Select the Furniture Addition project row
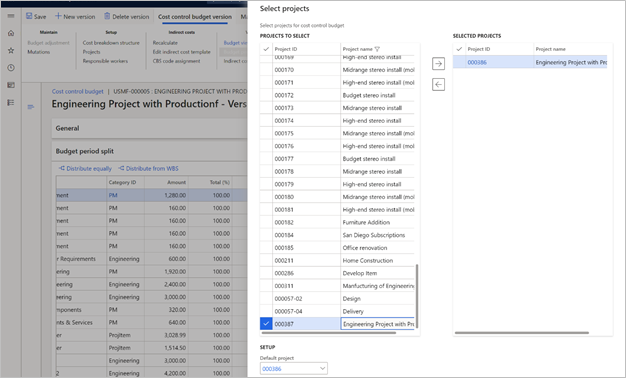626x378 pixels. pyautogui.click(x=366, y=222)
